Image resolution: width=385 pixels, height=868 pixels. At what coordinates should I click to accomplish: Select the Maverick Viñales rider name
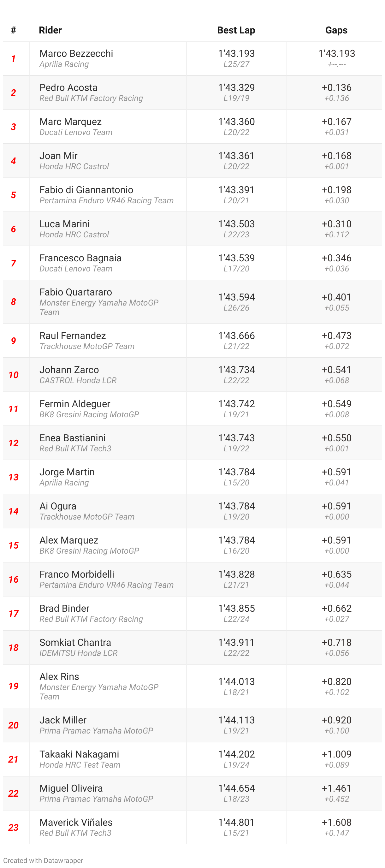[x=76, y=823]
